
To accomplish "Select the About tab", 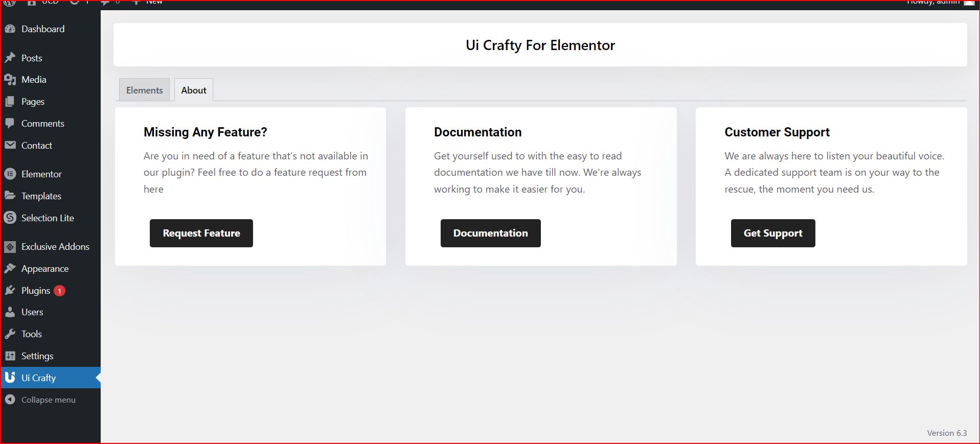I will pyautogui.click(x=194, y=90).
